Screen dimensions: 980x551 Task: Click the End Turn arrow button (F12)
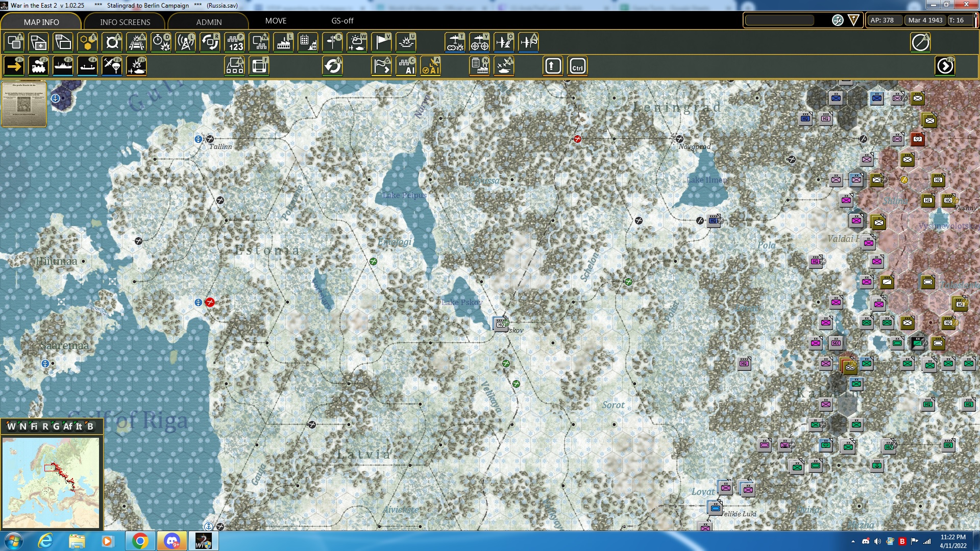[945, 66]
